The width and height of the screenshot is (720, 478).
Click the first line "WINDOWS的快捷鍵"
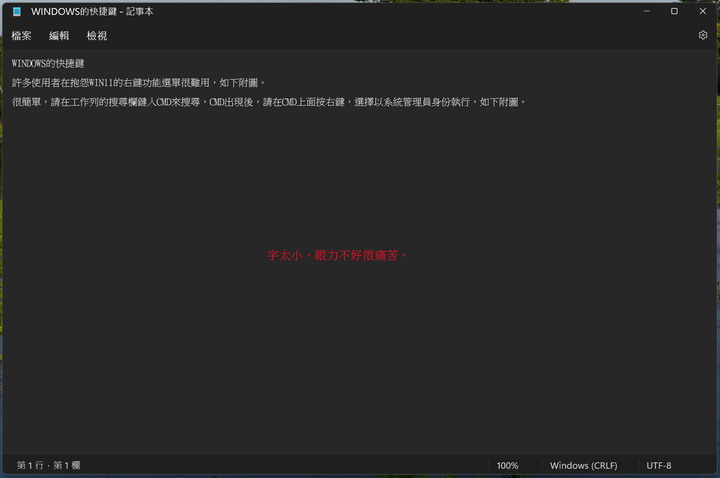click(48, 63)
